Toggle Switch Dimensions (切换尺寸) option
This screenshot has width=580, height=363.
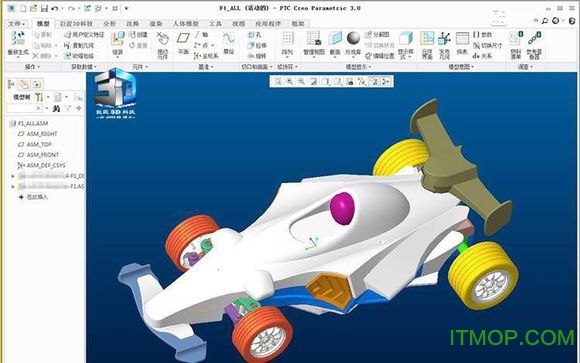click(x=488, y=46)
